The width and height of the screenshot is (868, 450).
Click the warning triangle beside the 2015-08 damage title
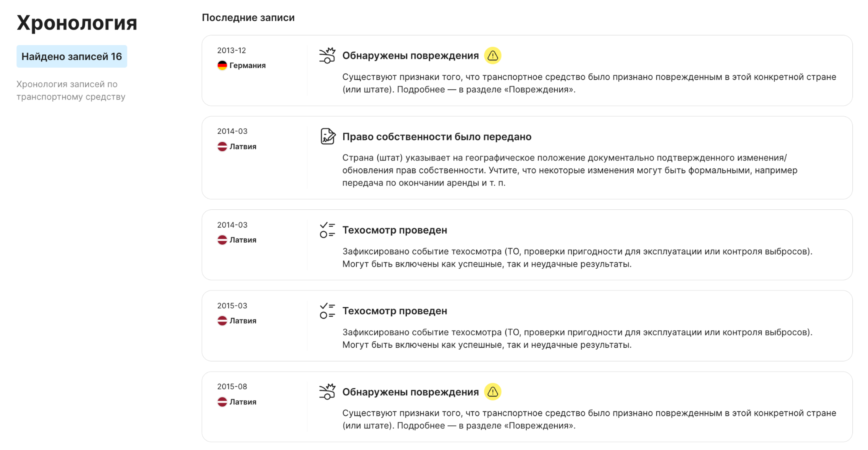(493, 392)
